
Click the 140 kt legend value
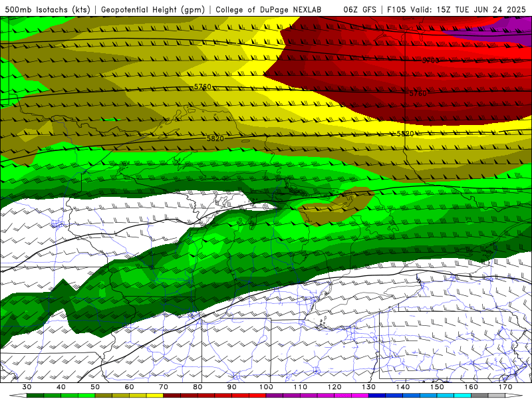point(403,387)
